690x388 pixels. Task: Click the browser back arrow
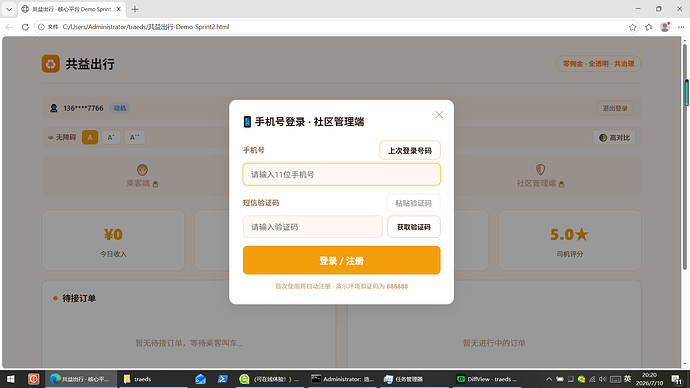[9, 27]
